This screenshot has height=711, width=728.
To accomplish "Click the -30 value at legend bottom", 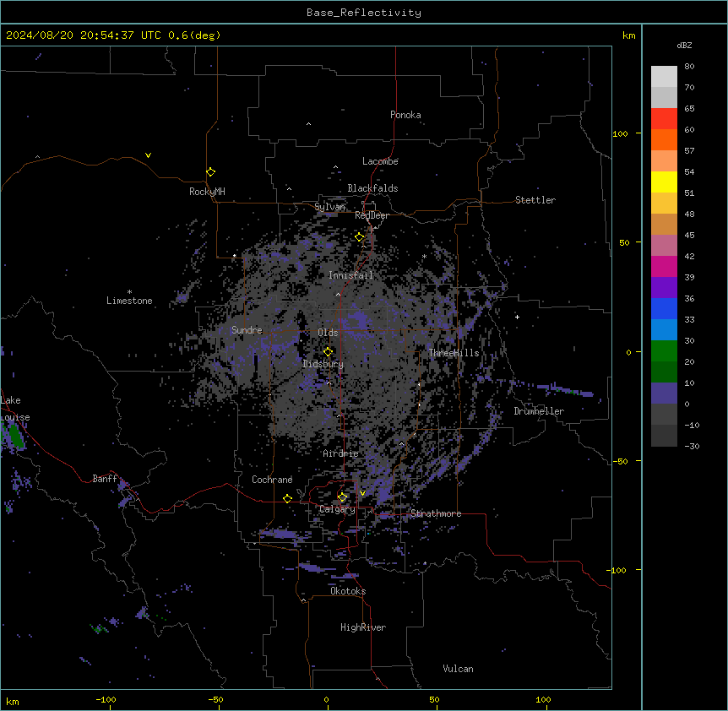I will tap(692, 446).
